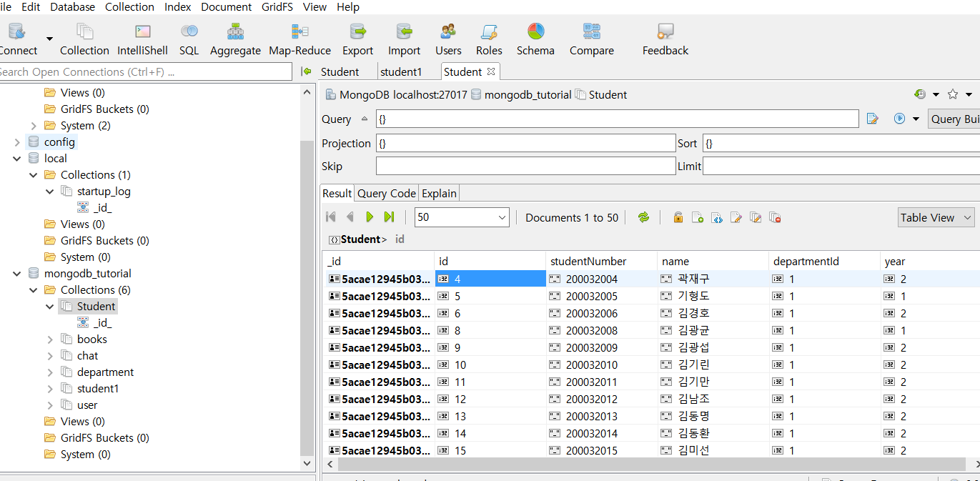Refresh the query results

click(x=643, y=217)
